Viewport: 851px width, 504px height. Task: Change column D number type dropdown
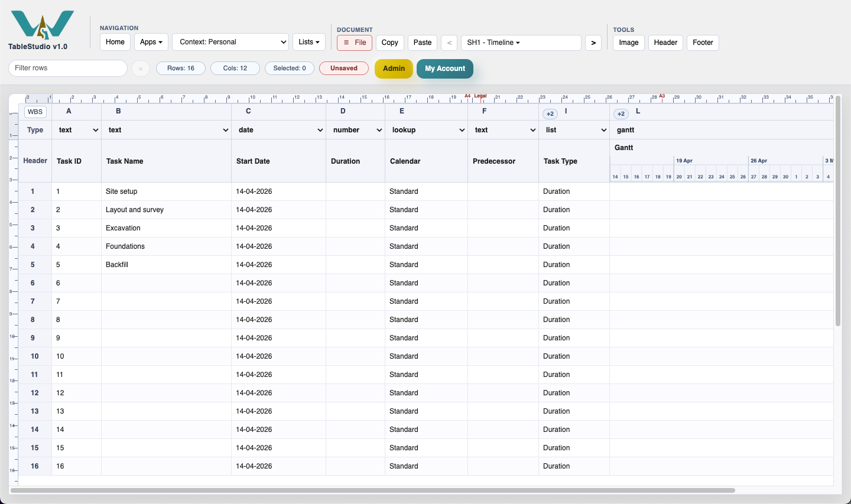pyautogui.click(x=357, y=130)
